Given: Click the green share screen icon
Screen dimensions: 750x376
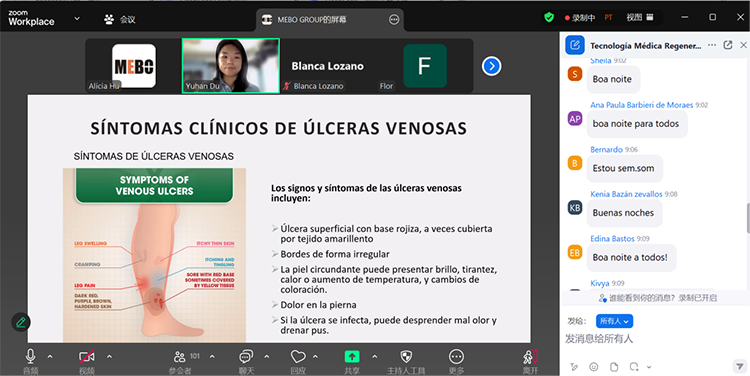Looking at the screenshot, I should click(x=352, y=356).
